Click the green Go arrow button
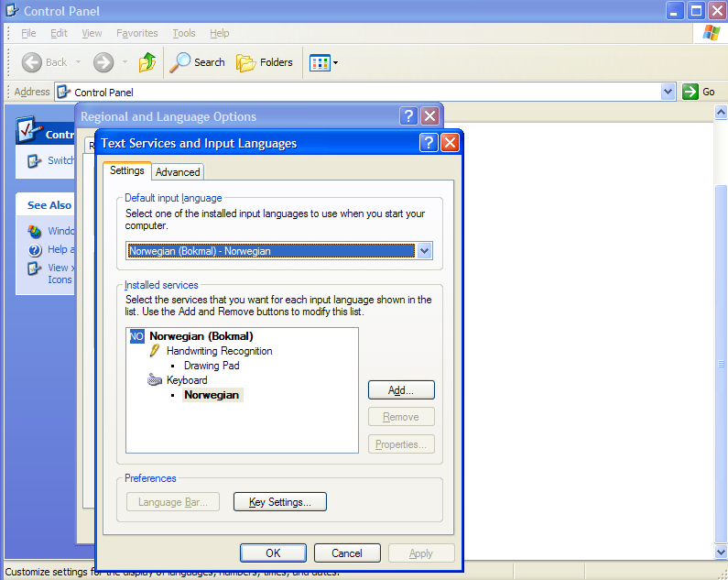The width and height of the screenshot is (728, 580). click(690, 92)
